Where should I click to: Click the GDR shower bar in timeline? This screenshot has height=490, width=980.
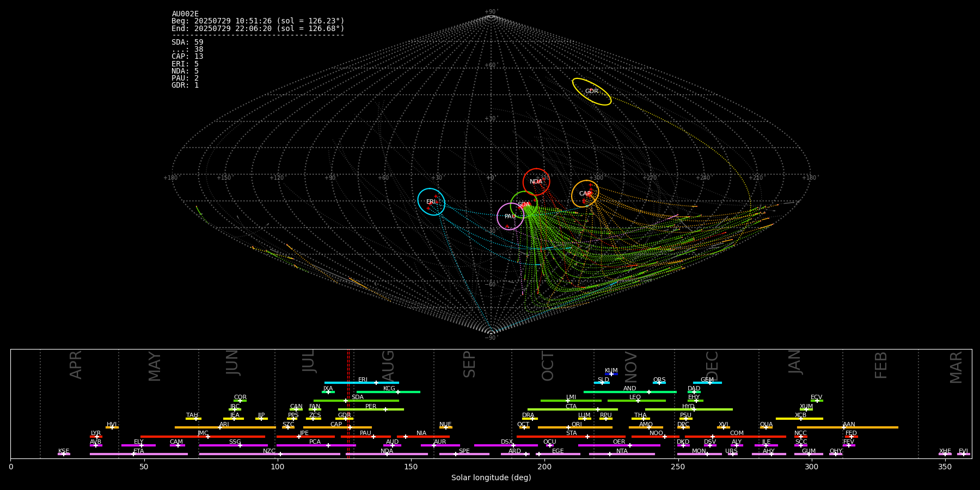coord(344,419)
